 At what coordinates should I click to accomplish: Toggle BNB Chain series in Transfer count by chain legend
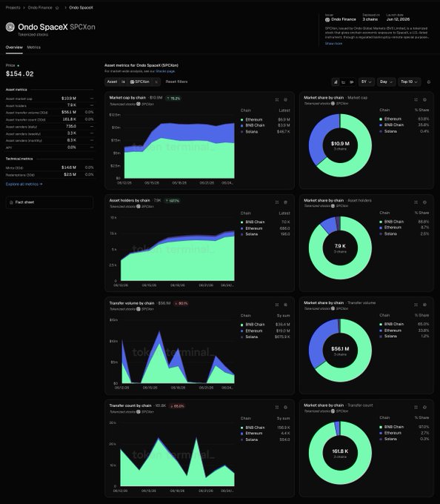tap(253, 428)
